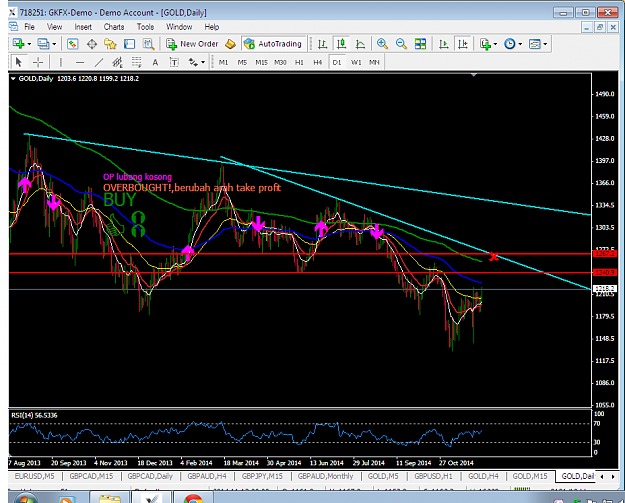Switch to the GBPAUD,Monthly chart tab
Screen dimensions: 625x503
325,476
